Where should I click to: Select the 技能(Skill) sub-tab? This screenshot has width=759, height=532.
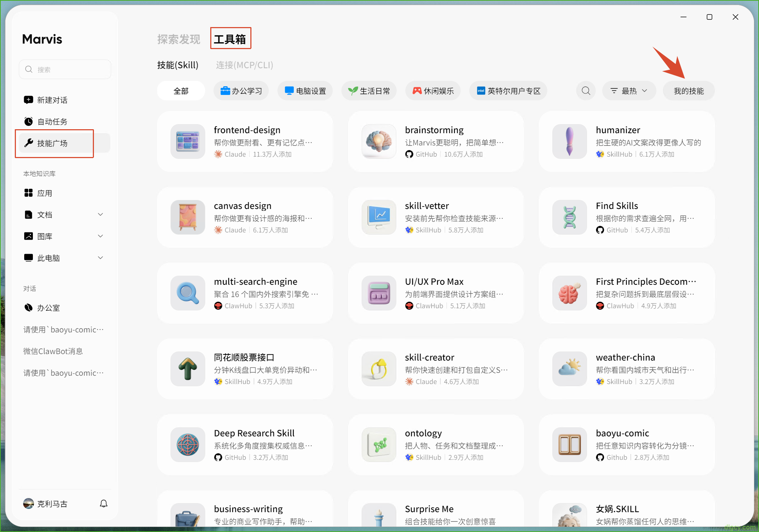click(178, 65)
